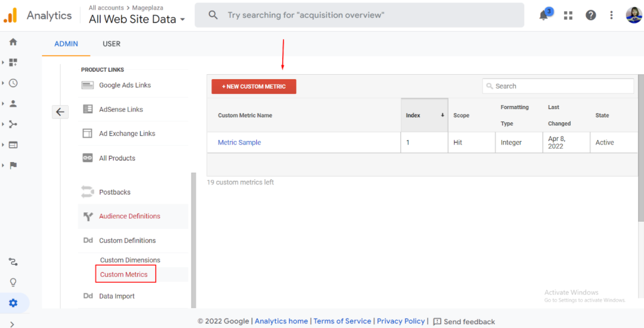Open the Audience person icon
Screen dimensions: 644x328
[x=13, y=104]
